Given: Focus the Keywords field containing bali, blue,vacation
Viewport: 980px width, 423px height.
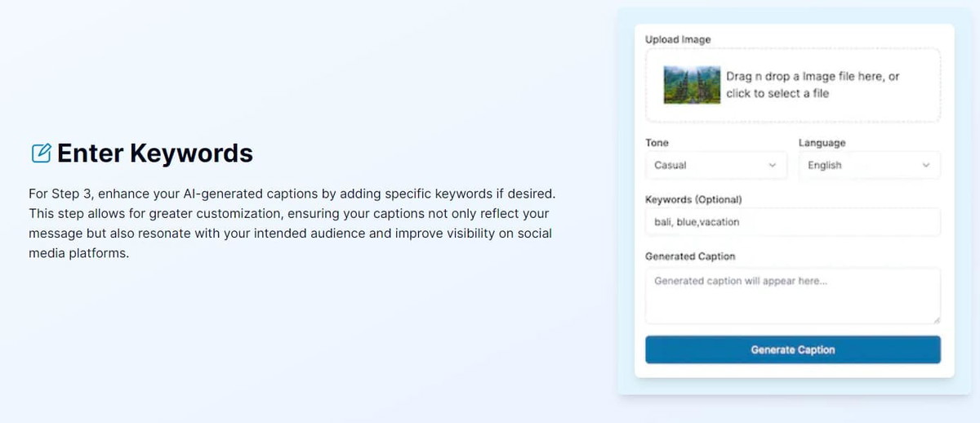Looking at the screenshot, I should click(x=792, y=221).
